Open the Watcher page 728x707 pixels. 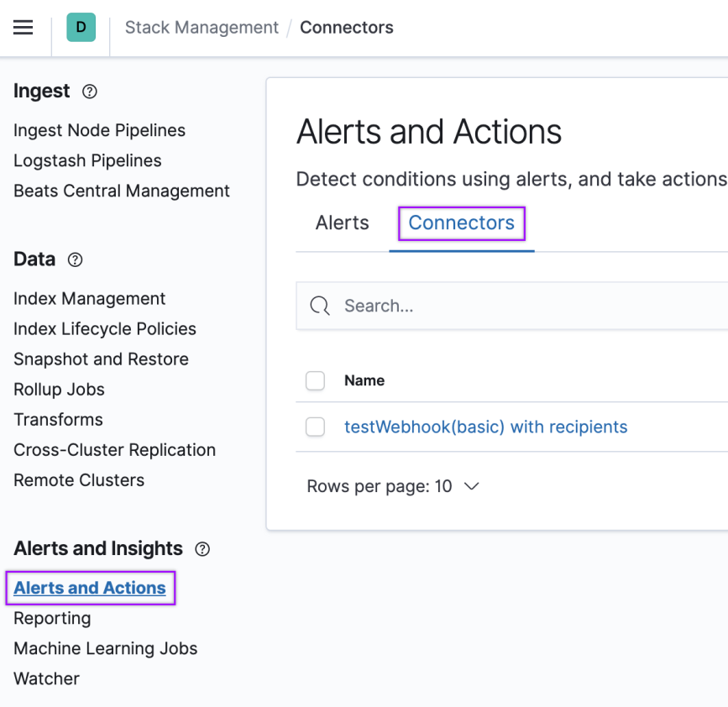46,678
